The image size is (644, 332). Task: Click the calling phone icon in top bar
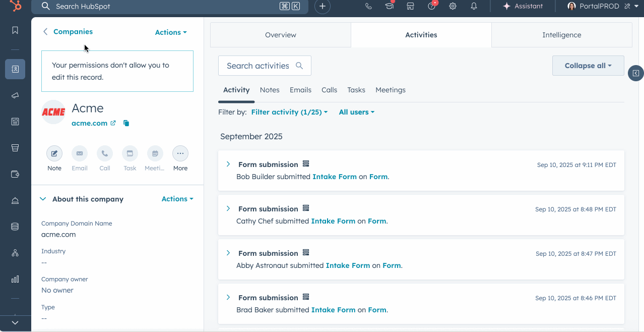click(x=368, y=7)
